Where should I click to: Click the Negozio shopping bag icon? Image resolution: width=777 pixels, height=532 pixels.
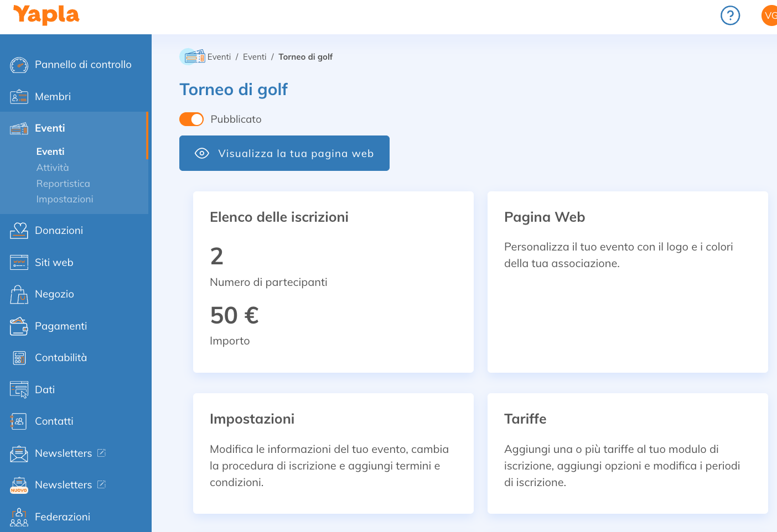point(19,295)
